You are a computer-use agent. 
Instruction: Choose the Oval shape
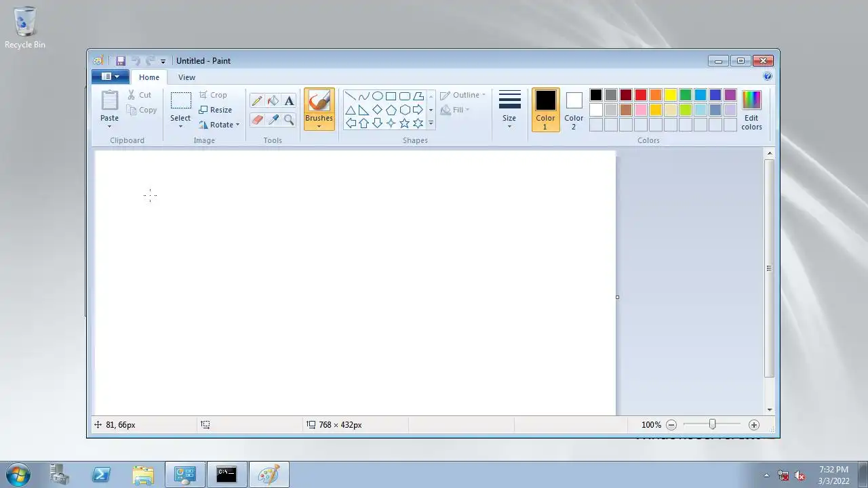tap(378, 96)
